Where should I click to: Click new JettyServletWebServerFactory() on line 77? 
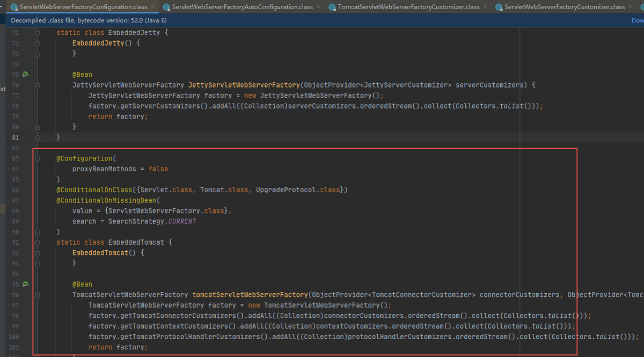click(x=312, y=96)
